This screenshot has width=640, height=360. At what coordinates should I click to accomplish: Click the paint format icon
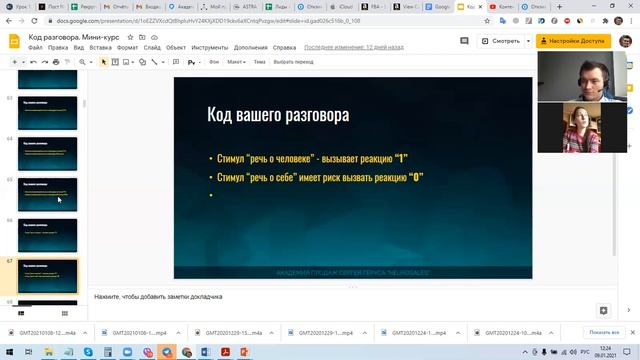pos(67,62)
